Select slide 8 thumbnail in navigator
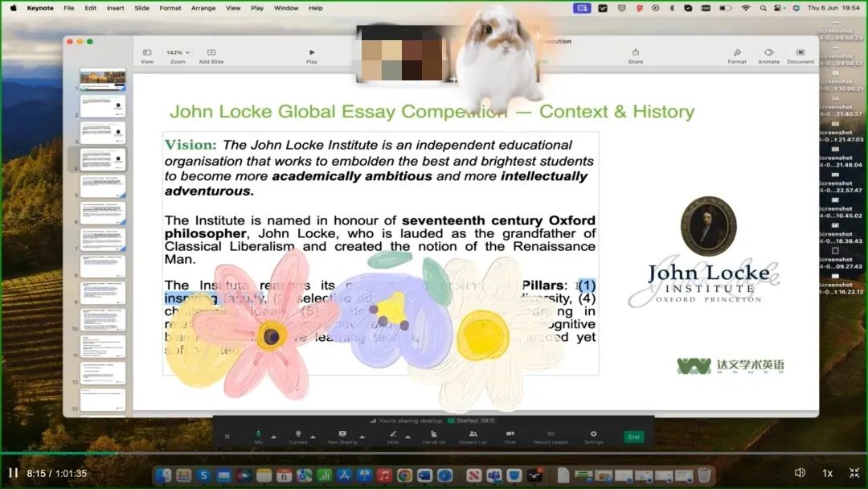868x489 pixels. click(x=103, y=266)
